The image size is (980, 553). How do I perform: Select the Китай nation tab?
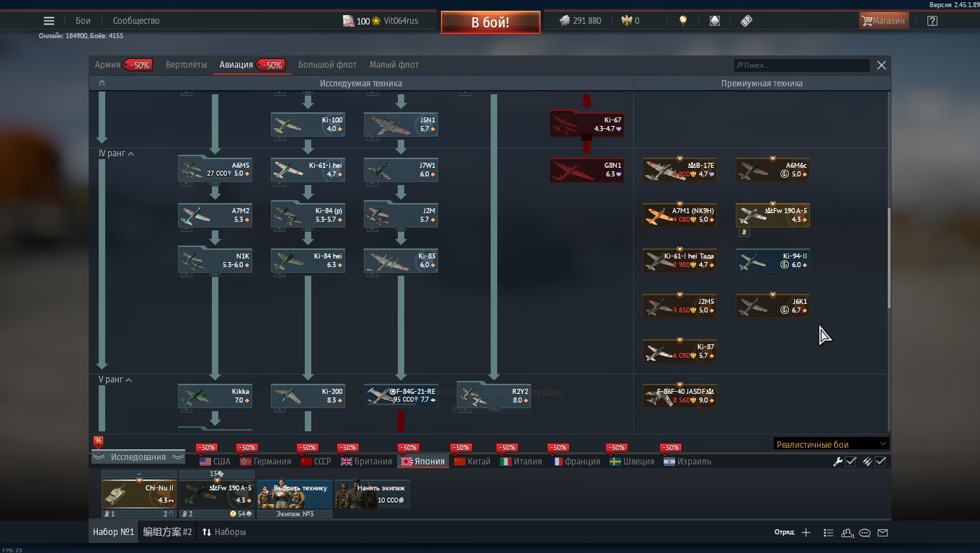coord(473,462)
